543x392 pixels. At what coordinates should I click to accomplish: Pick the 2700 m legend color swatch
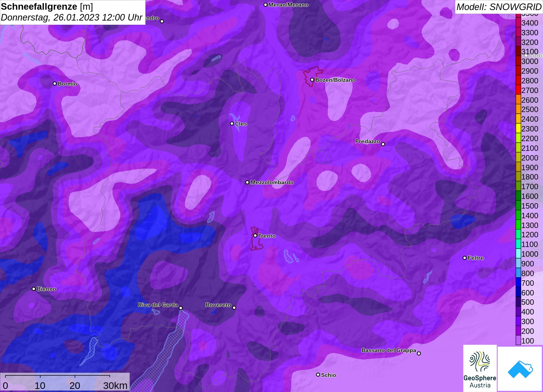[x=518, y=90]
